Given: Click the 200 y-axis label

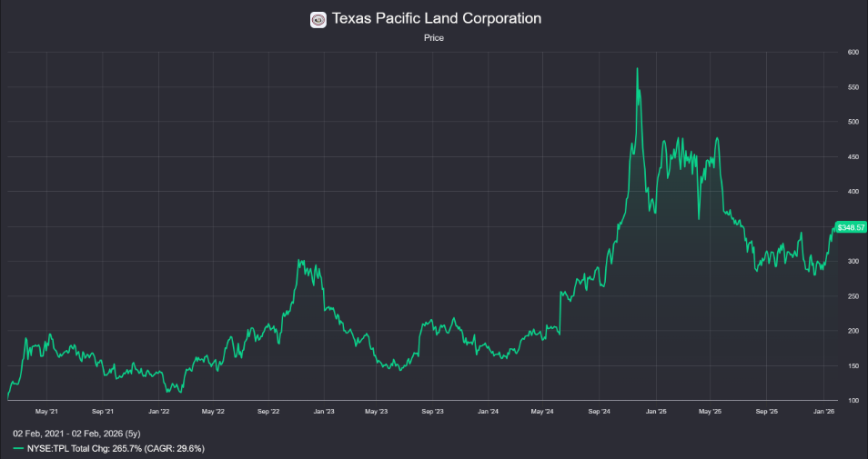Looking at the screenshot, I should pyautogui.click(x=853, y=331).
